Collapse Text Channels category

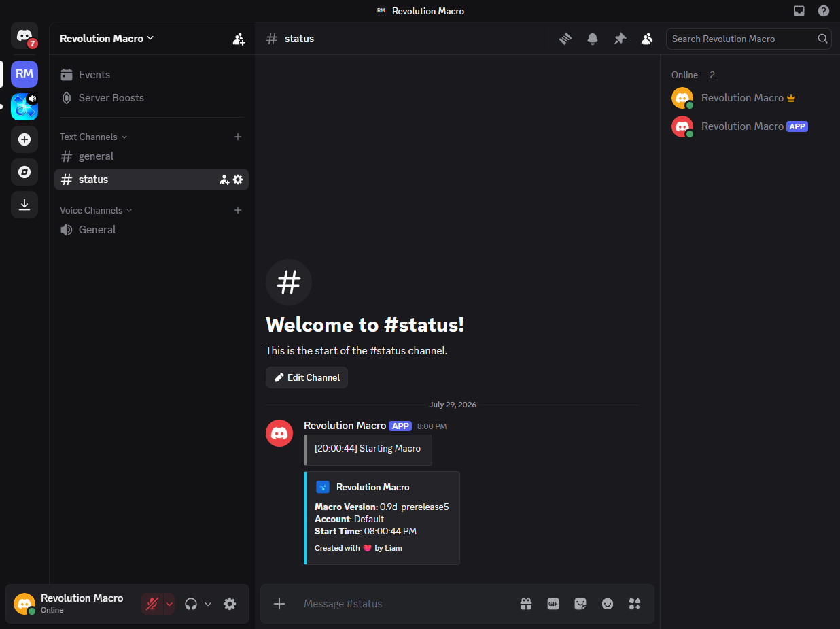pos(94,137)
